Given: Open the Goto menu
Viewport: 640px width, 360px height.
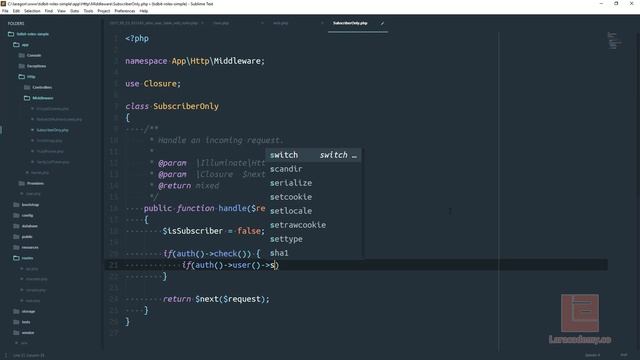Looking at the screenshot, I should pos(75,11).
